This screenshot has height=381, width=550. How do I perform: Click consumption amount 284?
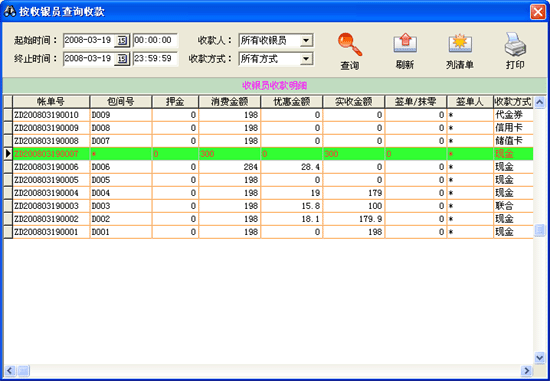click(229, 167)
